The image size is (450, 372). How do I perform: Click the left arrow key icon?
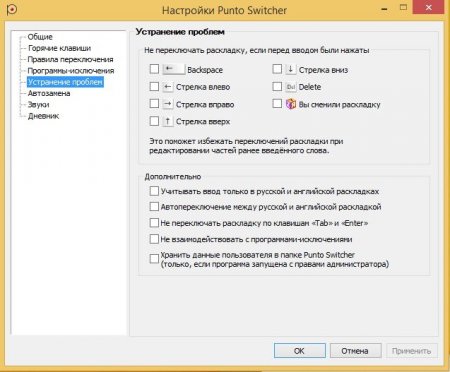tap(168, 87)
